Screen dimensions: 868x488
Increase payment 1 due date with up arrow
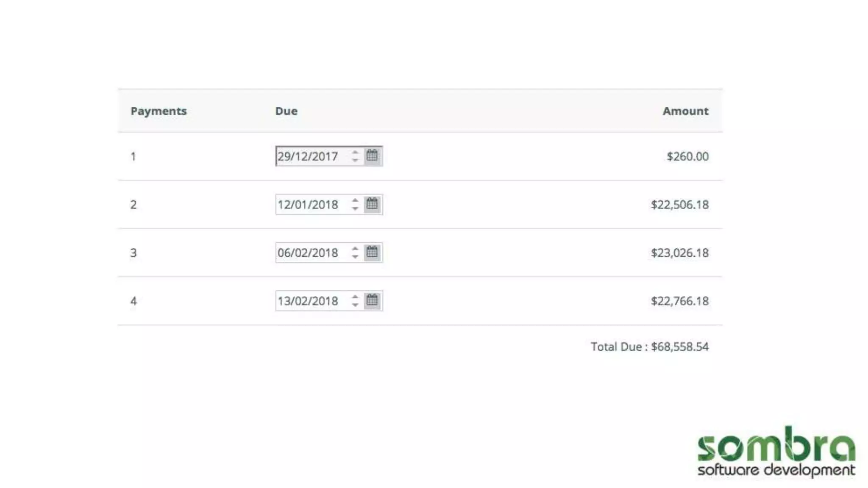pyautogui.click(x=355, y=152)
